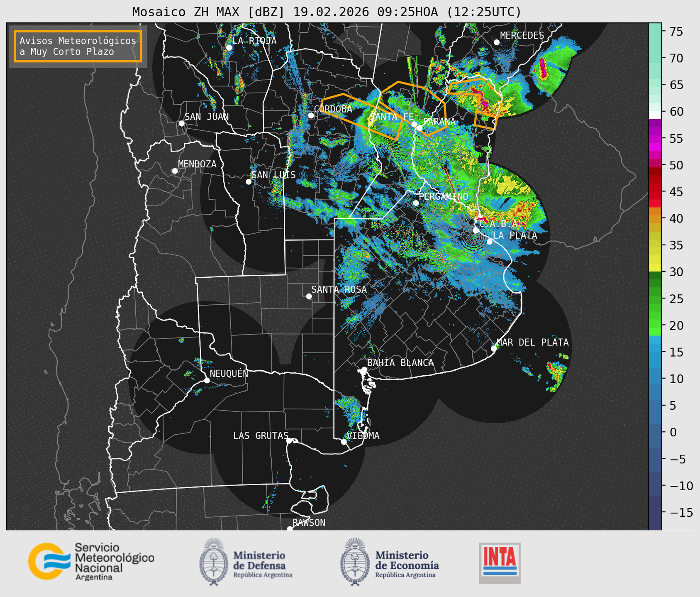Click the LAS GRUTAS city marker dot
This screenshot has height=597, width=700.
(x=289, y=441)
